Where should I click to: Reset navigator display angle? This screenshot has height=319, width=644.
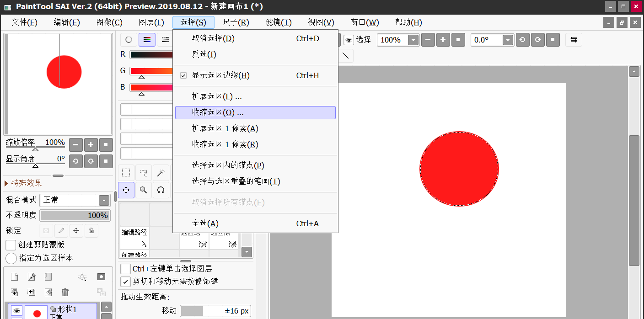click(x=106, y=161)
